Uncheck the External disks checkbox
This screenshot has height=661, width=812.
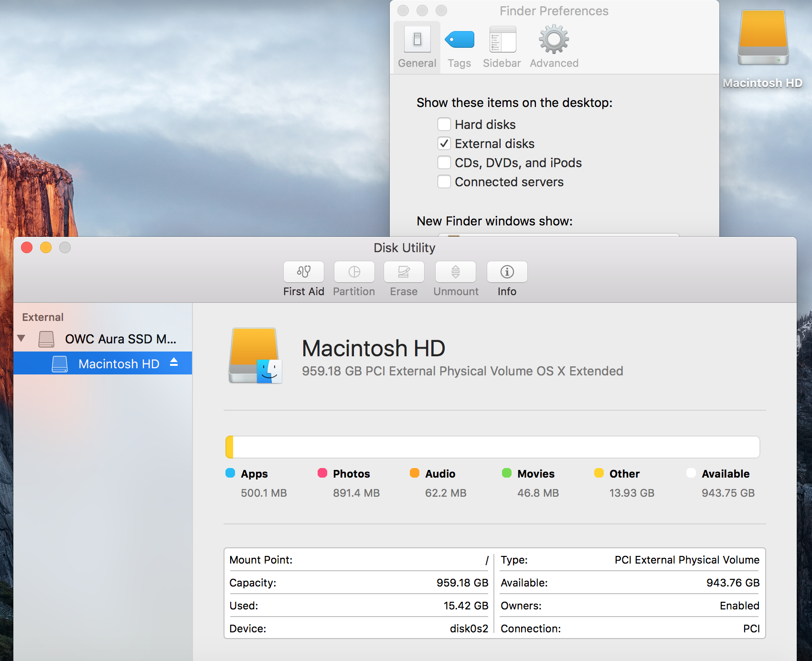point(444,144)
